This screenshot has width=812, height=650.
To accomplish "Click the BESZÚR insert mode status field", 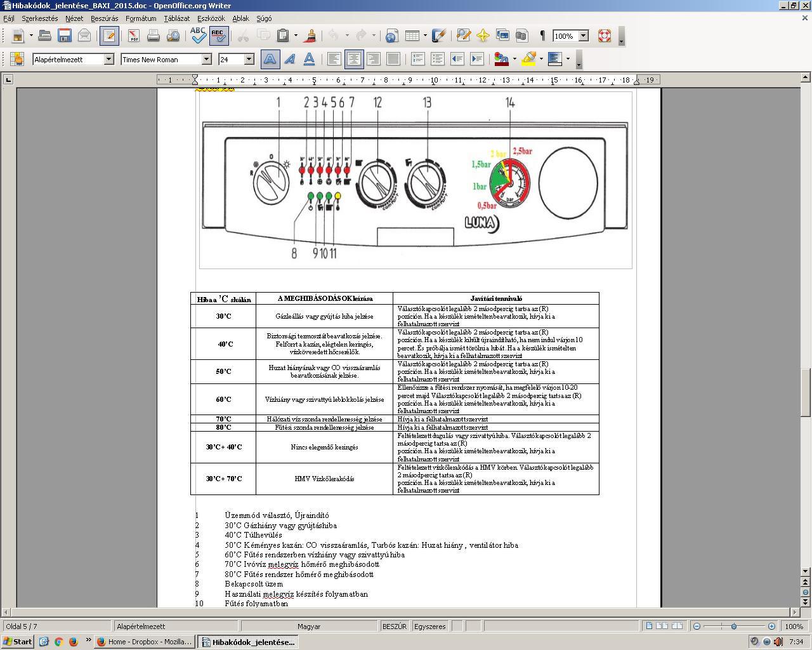I will click(395, 627).
